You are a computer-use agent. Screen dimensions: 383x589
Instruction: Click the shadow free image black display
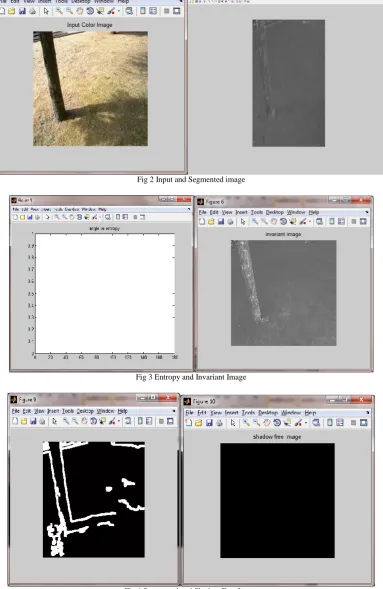pyautogui.click(x=277, y=500)
